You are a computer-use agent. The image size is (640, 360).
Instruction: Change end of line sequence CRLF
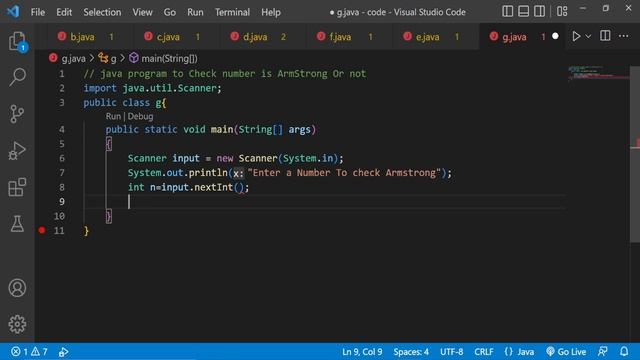484,351
